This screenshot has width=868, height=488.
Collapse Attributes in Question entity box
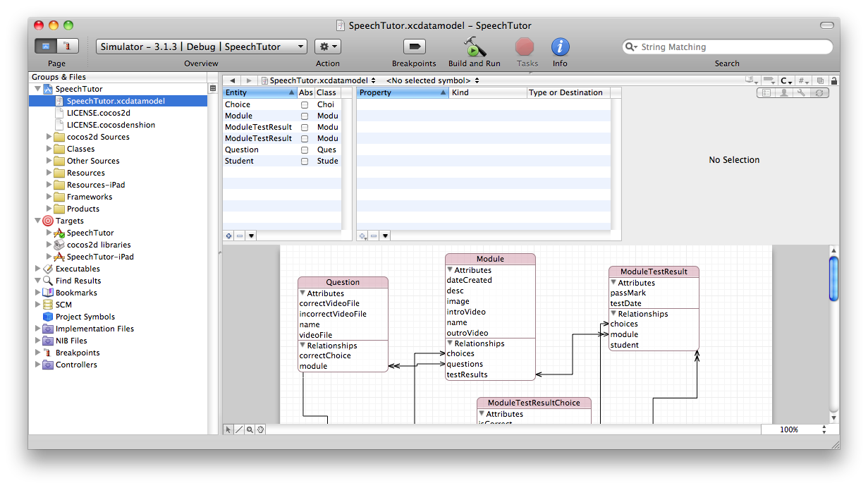302,293
